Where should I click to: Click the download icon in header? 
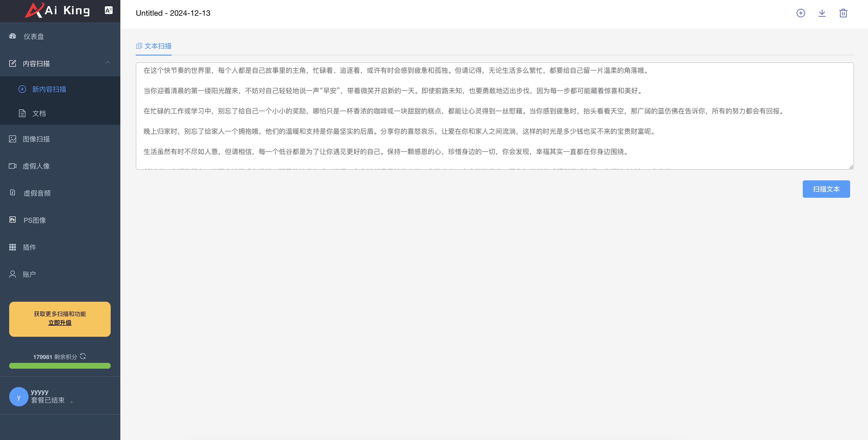(x=822, y=13)
